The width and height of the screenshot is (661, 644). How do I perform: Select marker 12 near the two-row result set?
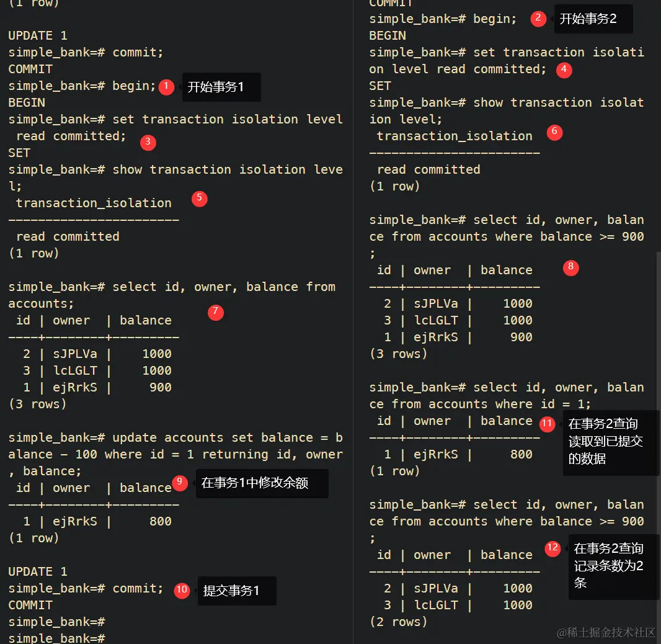tap(552, 548)
